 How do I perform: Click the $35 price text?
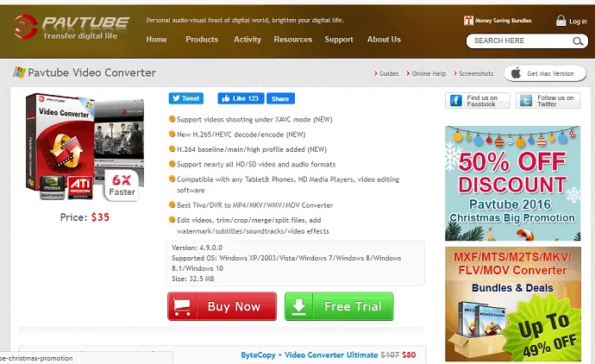click(100, 217)
